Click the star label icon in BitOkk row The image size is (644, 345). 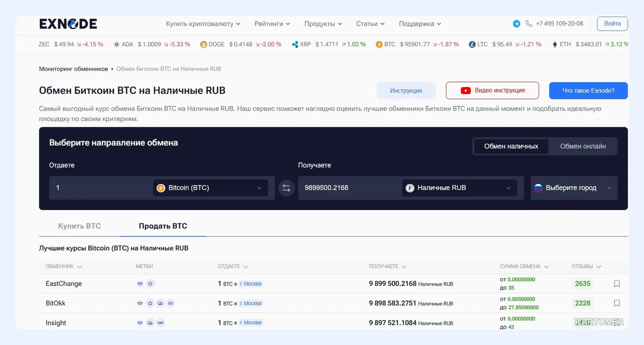pyautogui.click(x=150, y=303)
